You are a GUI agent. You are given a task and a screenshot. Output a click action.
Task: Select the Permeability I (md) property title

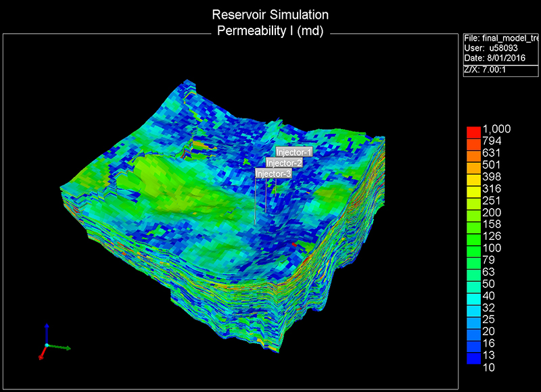click(x=270, y=31)
